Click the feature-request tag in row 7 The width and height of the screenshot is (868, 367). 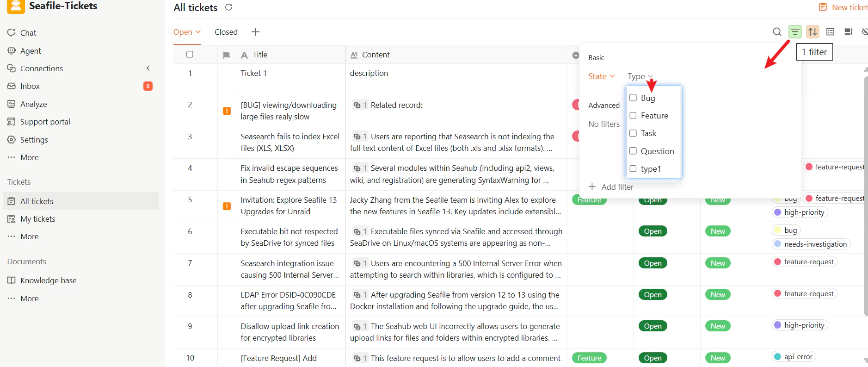click(x=805, y=262)
